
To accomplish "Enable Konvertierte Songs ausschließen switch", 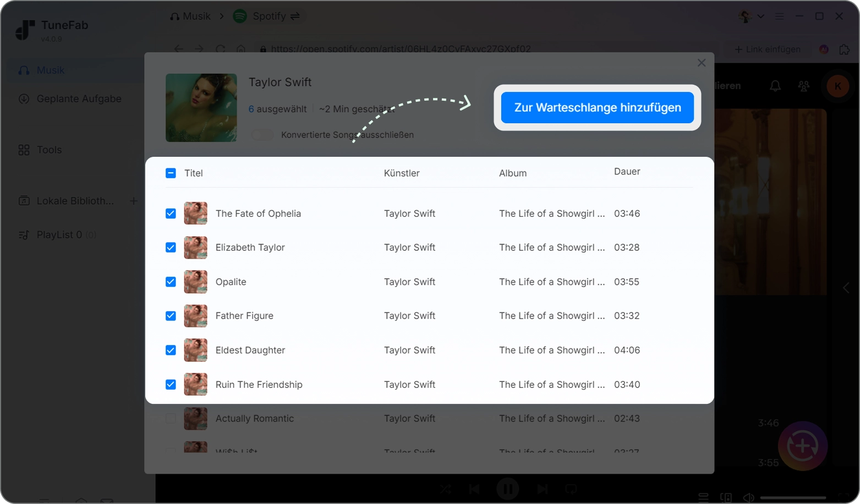I will 262,135.
